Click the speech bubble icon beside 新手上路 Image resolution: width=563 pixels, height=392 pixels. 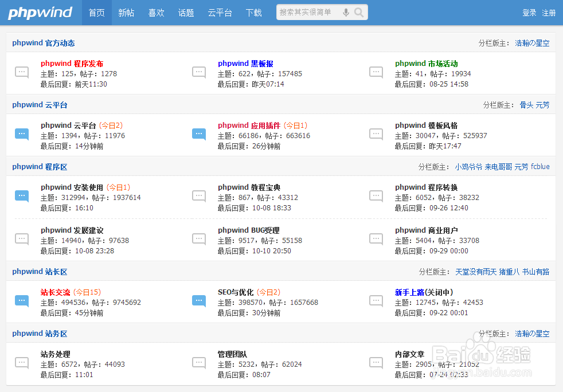coord(376,301)
